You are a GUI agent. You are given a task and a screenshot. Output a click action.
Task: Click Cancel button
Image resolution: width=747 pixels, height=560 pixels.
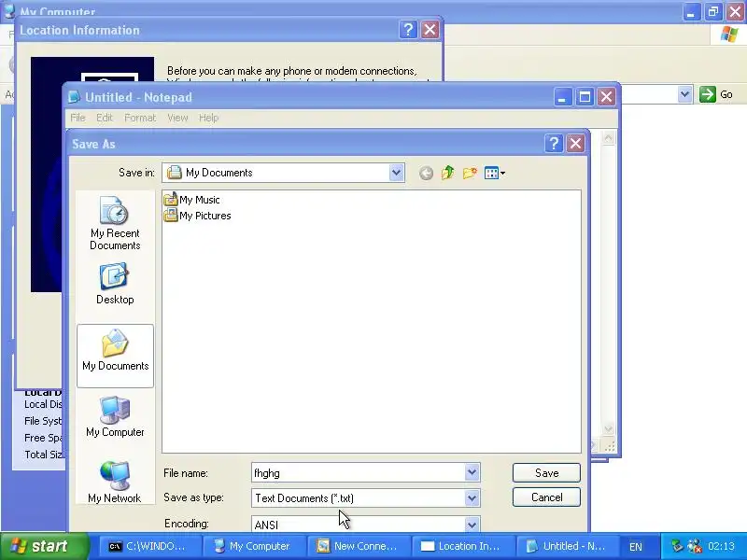click(546, 497)
